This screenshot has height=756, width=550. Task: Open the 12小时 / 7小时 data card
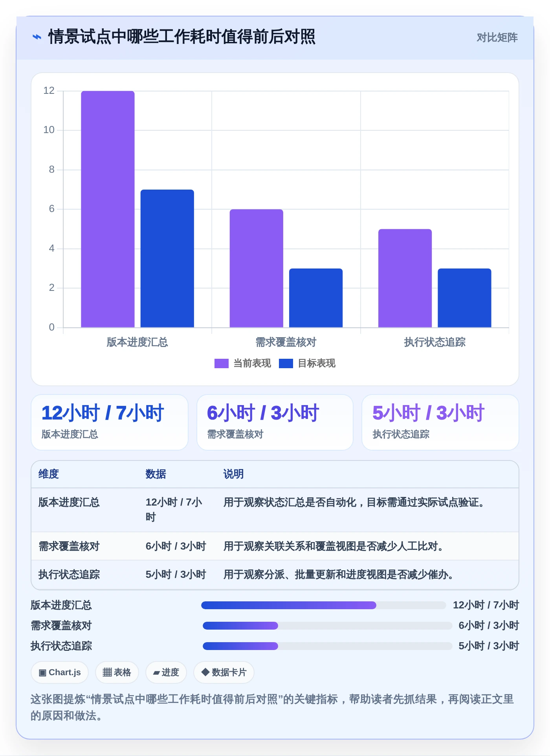click(x=110, y=422)
